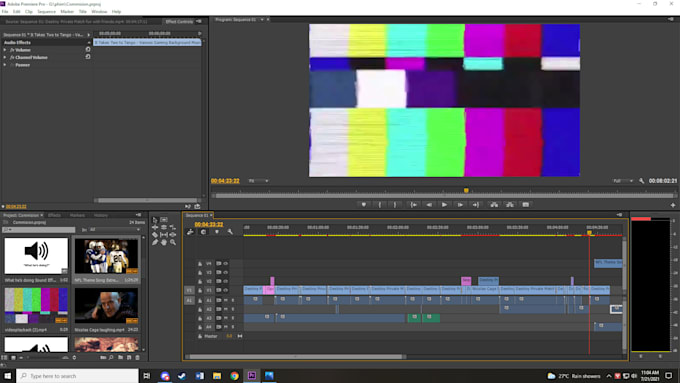Select the Razor tool
The height and width of the screenshot is (383, 680).
pos(155,235)
